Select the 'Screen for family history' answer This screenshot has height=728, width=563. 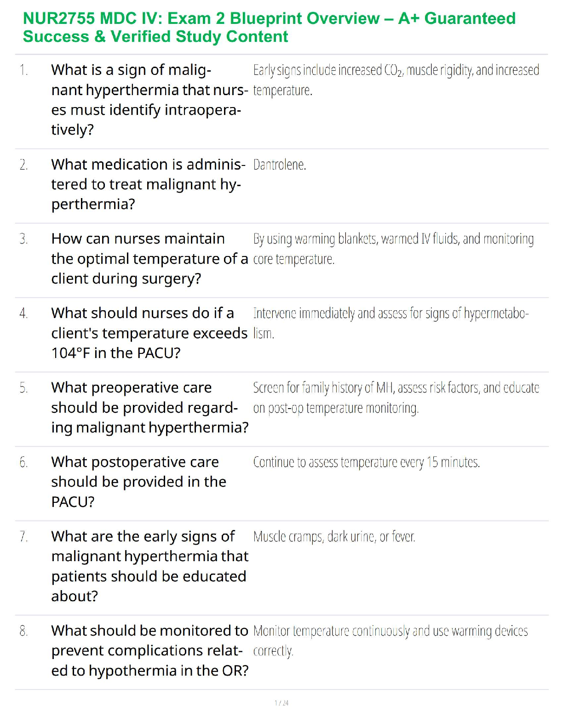pos(396,397)
